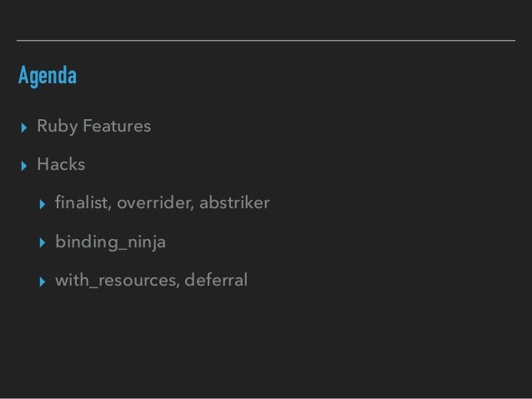Screen dimensions: 532x399
Task: Click the blue arrow bullet beside Hacks
Action: [23, 166]
